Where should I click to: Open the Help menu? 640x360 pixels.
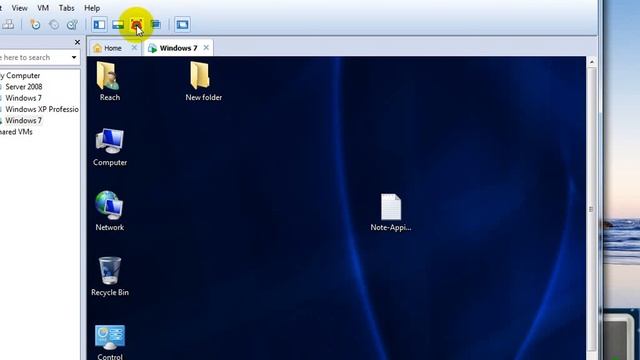coord(92,8)
